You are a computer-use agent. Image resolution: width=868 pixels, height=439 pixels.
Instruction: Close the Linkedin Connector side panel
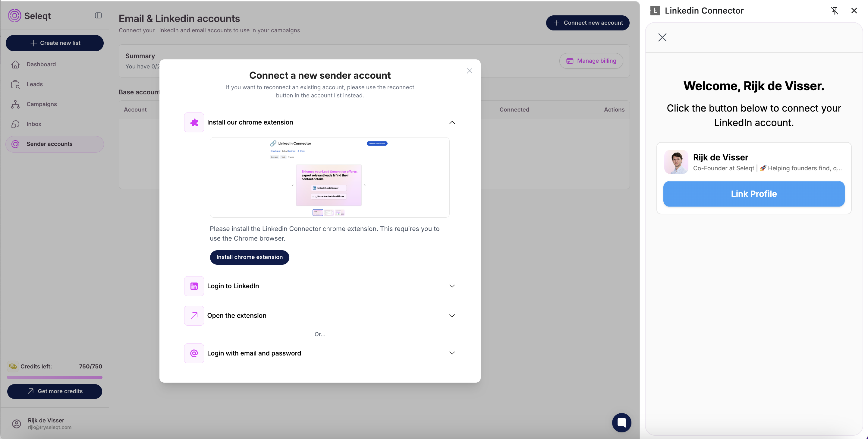(x=854, y=11)
